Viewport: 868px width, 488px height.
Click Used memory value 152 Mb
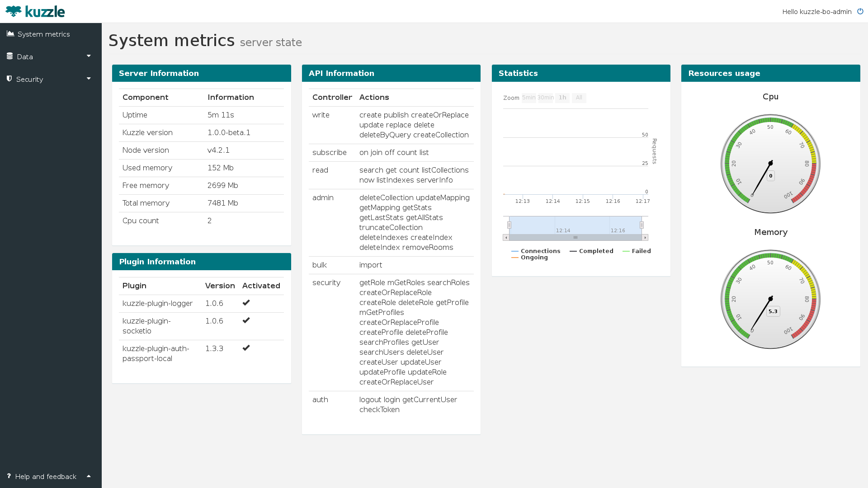[x=221, y=168]
